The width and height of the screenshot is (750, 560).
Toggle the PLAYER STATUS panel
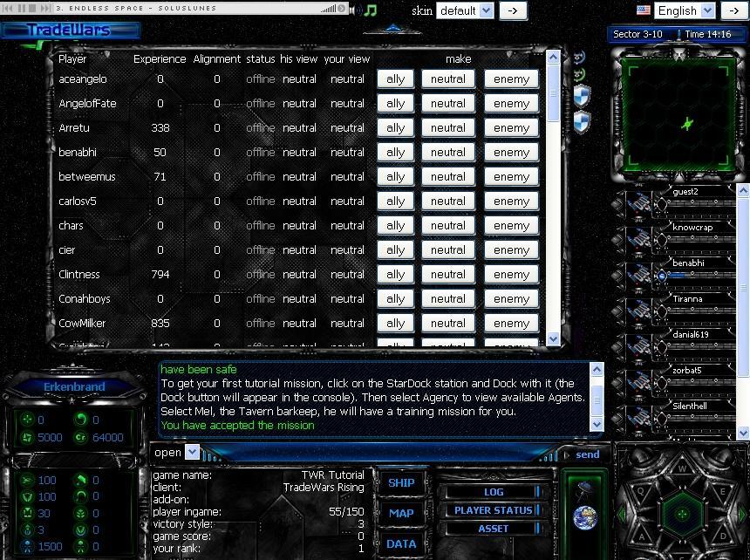coord(493,510)
